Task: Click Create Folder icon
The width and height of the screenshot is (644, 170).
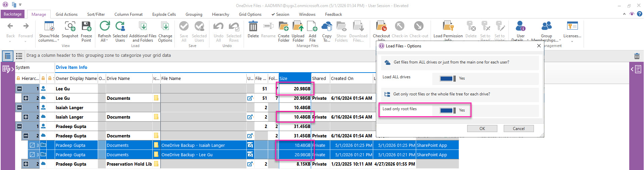Action: tap(284, 26)
